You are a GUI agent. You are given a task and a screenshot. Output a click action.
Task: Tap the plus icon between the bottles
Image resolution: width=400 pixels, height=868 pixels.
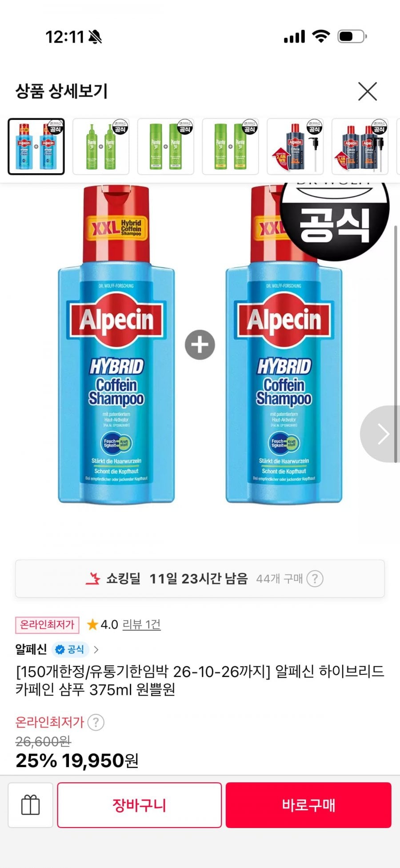coord(200,345)
